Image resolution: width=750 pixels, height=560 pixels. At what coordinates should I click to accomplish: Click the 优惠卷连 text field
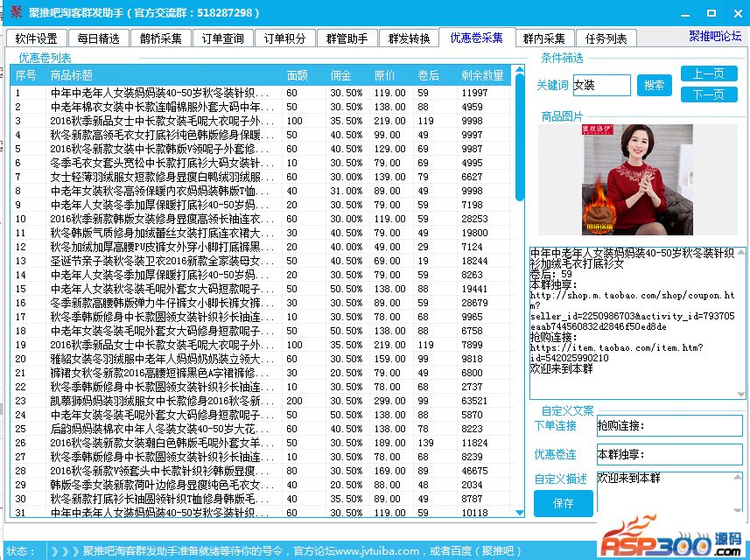(669, 454)
